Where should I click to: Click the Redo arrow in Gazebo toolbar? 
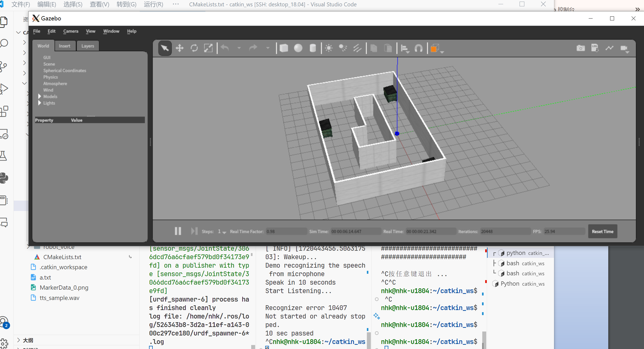click(253, 48)
